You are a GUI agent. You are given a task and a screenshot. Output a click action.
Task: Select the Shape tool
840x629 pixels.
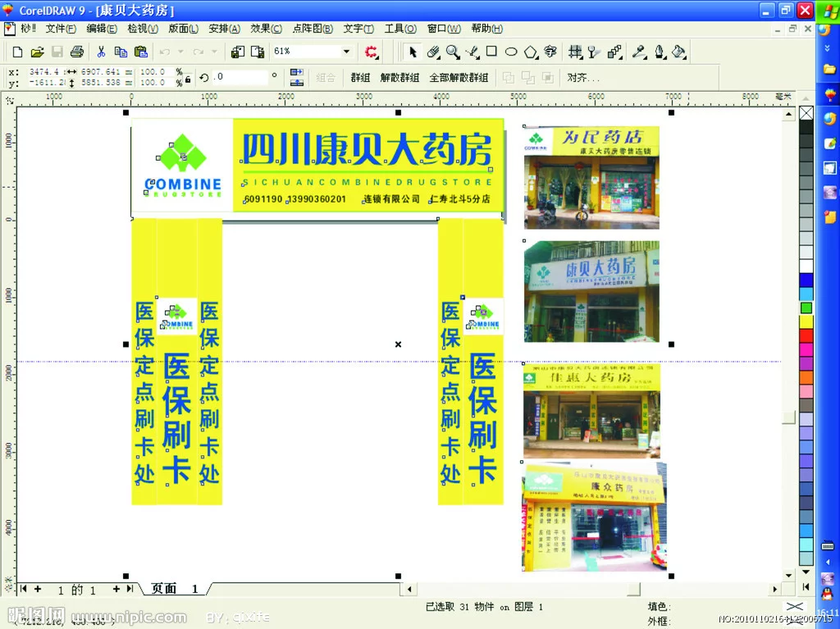click(x=433, y=52)
